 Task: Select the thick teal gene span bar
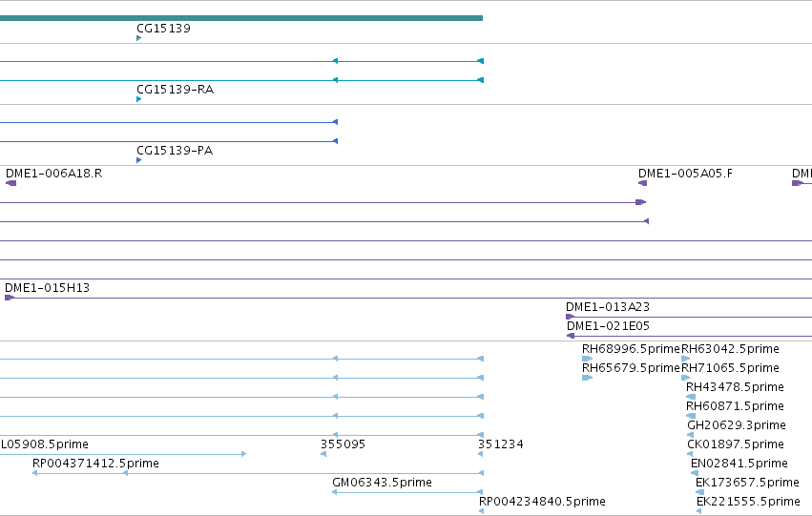tap(241, 18)
